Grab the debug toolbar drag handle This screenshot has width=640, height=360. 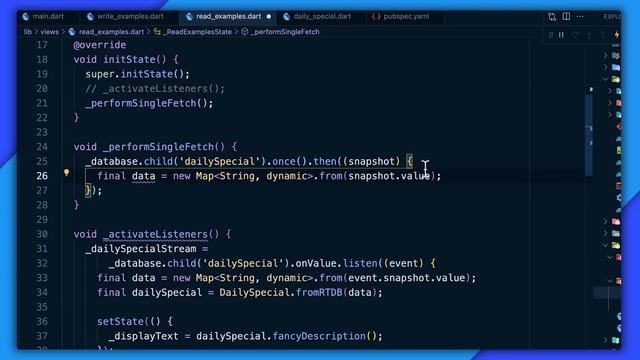551,35
